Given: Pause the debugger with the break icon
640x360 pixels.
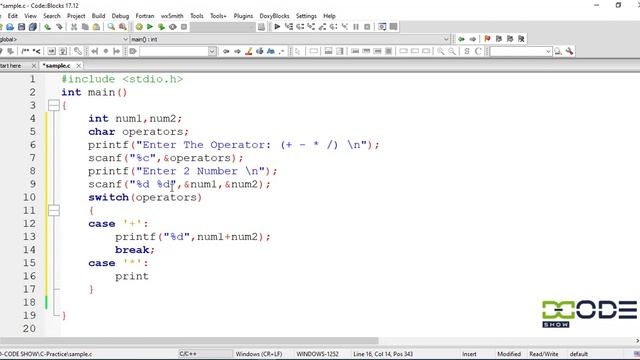Looking at the screenshot, I should (356, 27).
